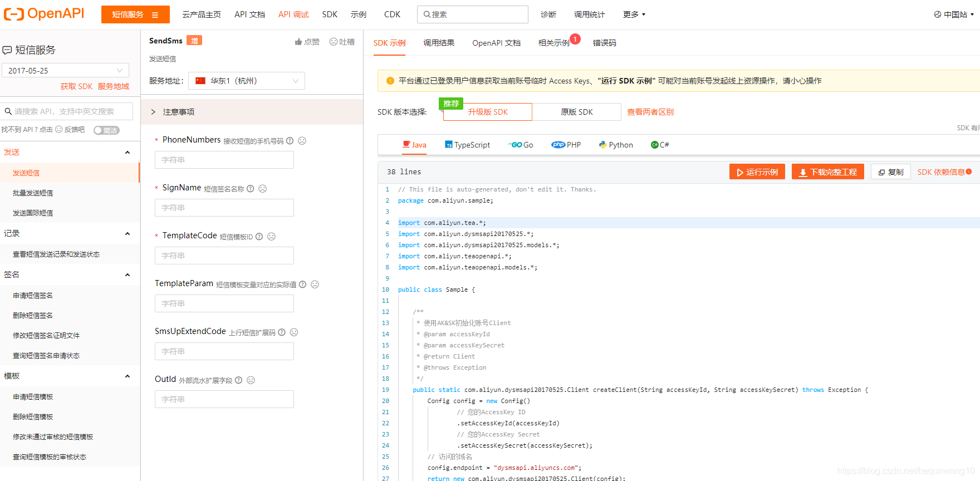Collapse the 发送 sidebar group

tap(127, 153)
